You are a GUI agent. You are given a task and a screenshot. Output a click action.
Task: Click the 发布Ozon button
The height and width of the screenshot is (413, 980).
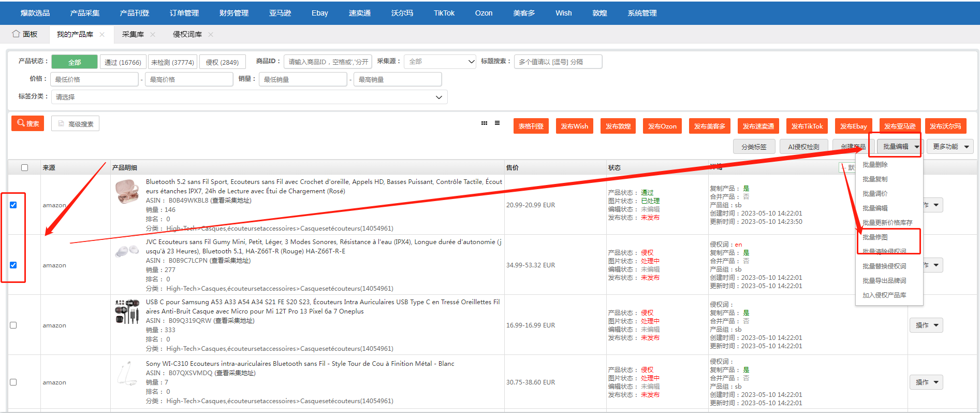[x=662, y=126]
